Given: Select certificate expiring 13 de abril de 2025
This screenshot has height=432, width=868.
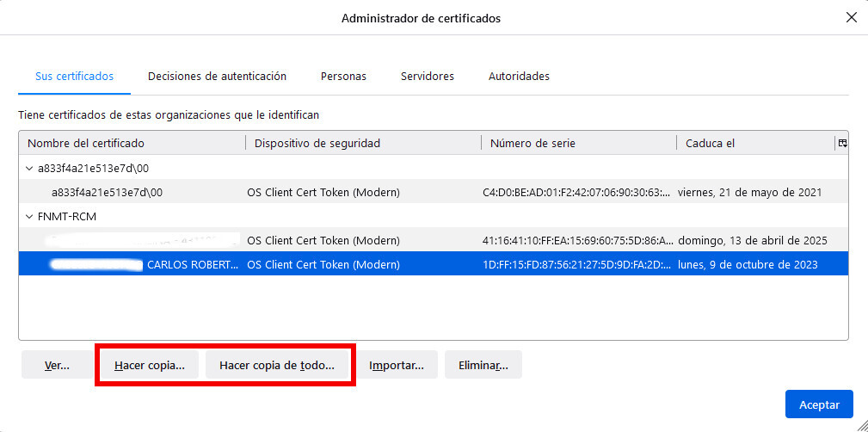Looking at the screenshot, I should coord(430,240).
